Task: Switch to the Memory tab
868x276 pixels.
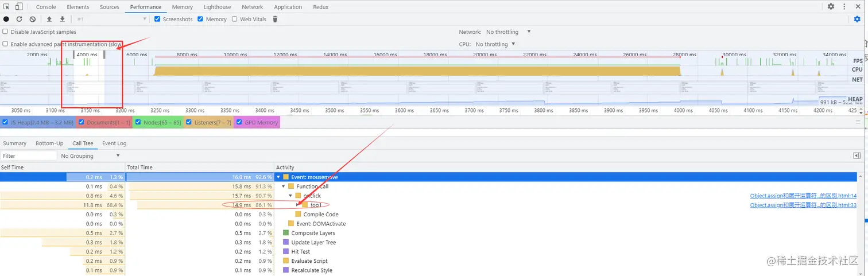Action: (x=183, y=7)
